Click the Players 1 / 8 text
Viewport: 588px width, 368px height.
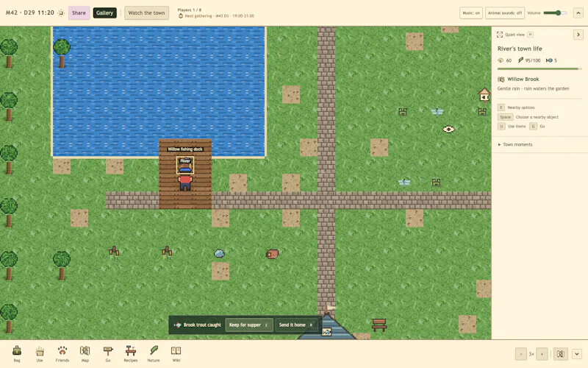(x=190, y=10)
